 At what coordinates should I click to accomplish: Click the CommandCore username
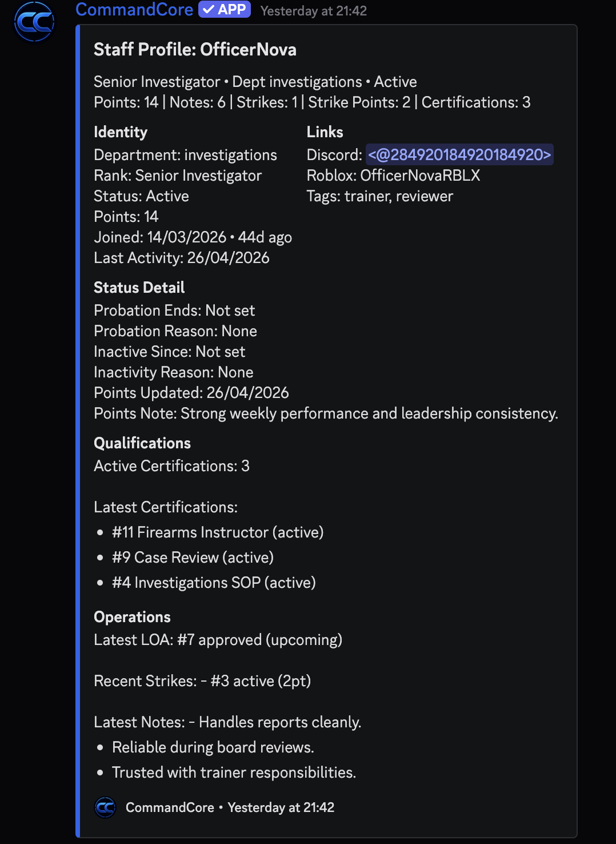(135, 9)
